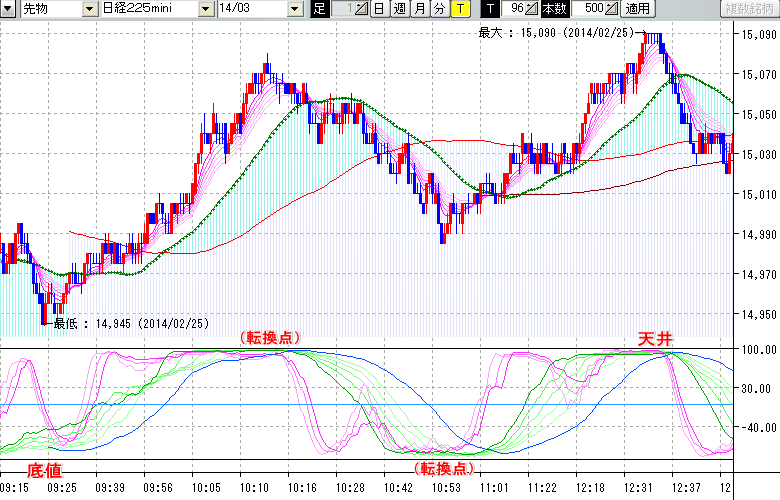This screenshot has height=500, width=780.
Task: Expand the 日経225mini instrument dropdown
Action: pos(207,9)
